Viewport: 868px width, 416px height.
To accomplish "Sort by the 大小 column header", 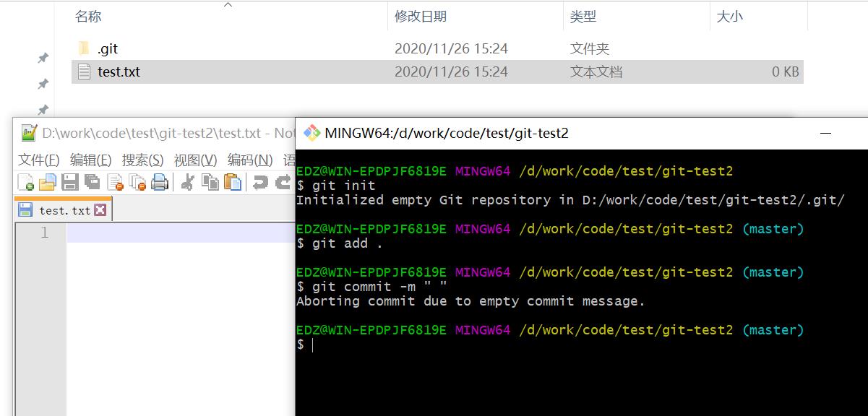I will (x=729, y=16).
